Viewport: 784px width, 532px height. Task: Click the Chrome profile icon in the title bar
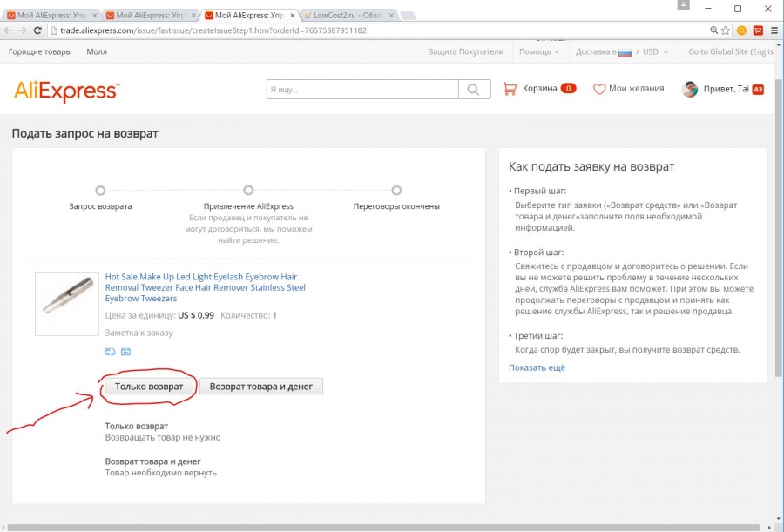[x=684, y=5]
